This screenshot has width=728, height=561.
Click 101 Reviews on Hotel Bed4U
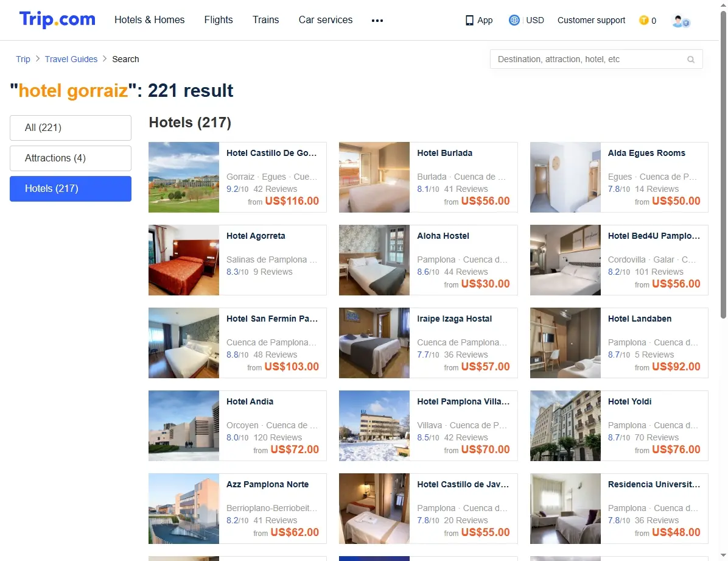(x=659, y=272)
